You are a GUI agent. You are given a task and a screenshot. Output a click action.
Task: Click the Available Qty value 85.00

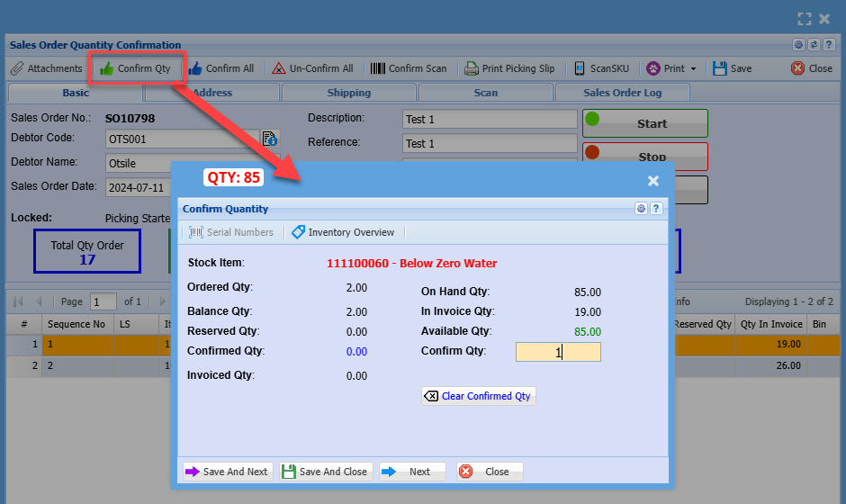point(587,332)
